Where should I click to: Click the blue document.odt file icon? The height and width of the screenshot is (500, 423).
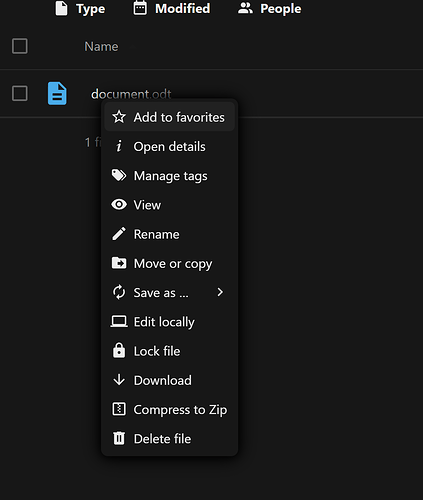coord(57,93)
